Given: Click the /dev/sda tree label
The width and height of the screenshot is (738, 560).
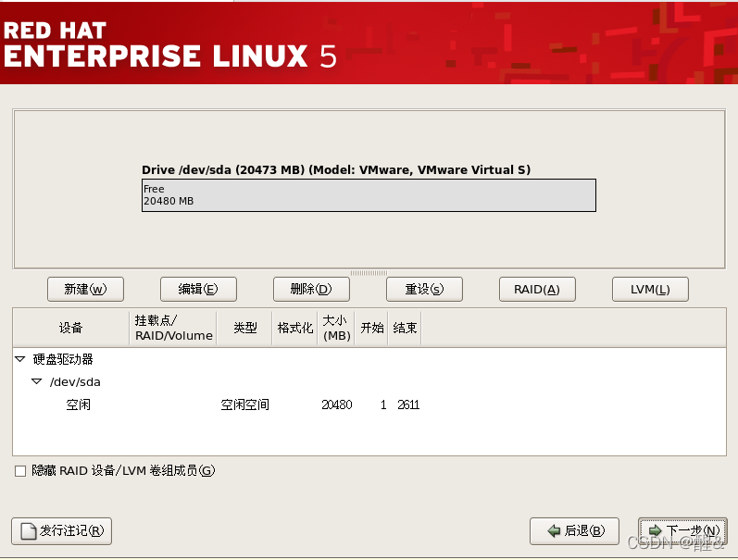Looking at the screenshot, I should (75, 382).
